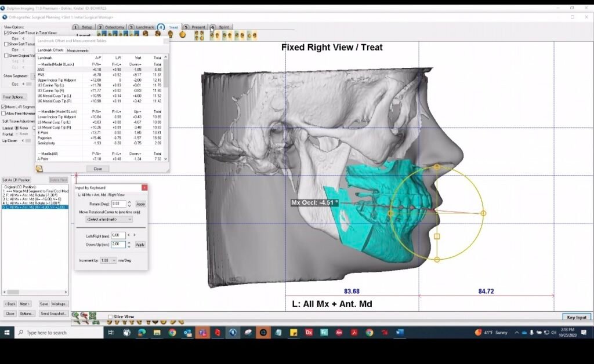Click the Key Input button

576,317
